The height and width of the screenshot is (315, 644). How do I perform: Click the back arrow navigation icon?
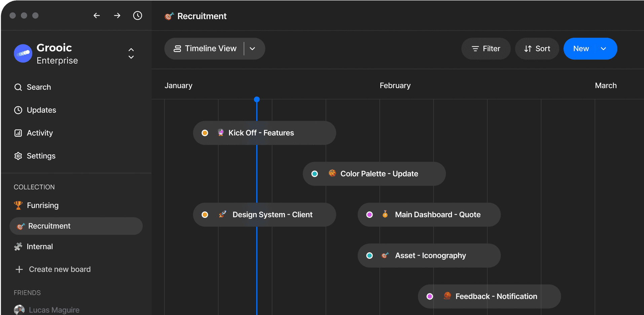(97, 15)
